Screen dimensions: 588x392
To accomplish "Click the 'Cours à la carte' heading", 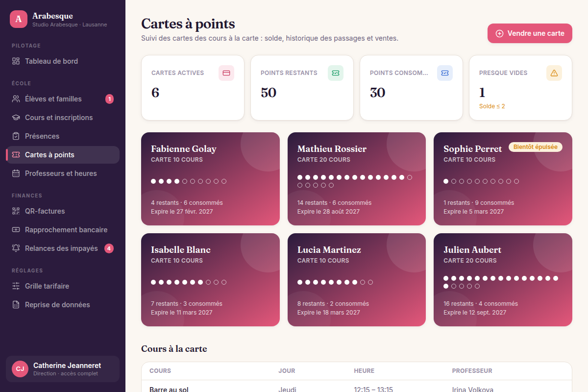I will click(174, 349).
